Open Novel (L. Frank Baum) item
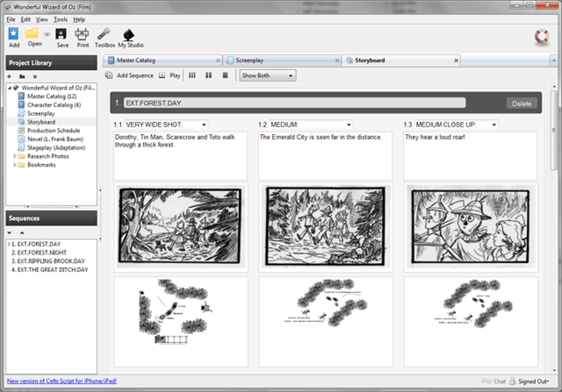 [x=55, y=139]
